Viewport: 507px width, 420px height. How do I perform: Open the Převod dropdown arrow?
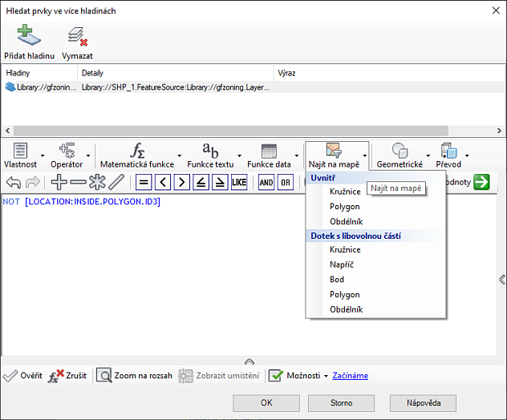click(467, 155)
